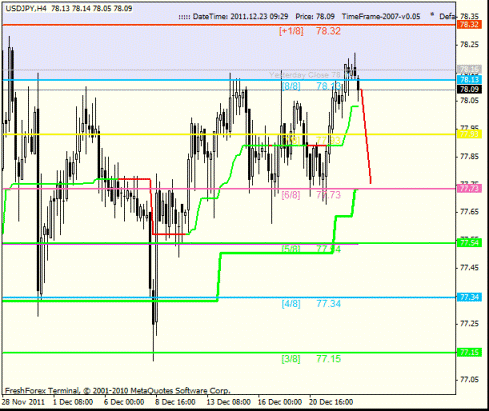Click the blue 77.34 value beside [4/8]
The image size is (489, 411).
328,304
